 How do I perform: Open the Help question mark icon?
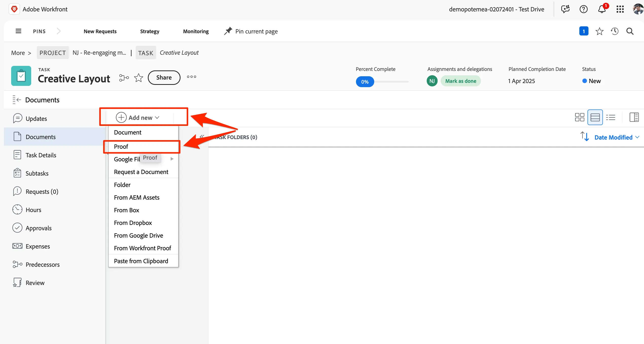pos(583,9)
